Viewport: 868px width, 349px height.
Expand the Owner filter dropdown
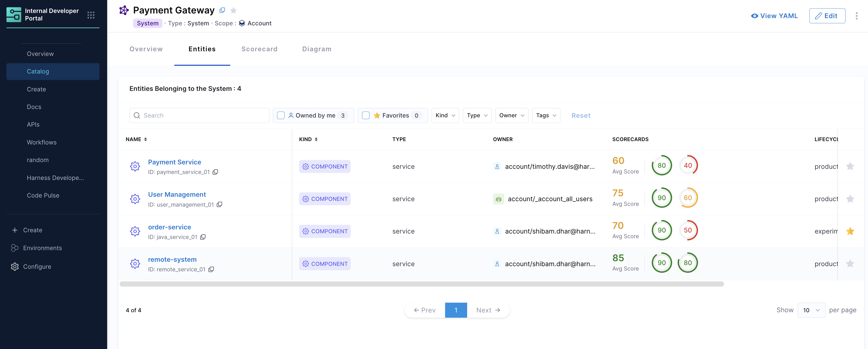(x=511, y=115)
